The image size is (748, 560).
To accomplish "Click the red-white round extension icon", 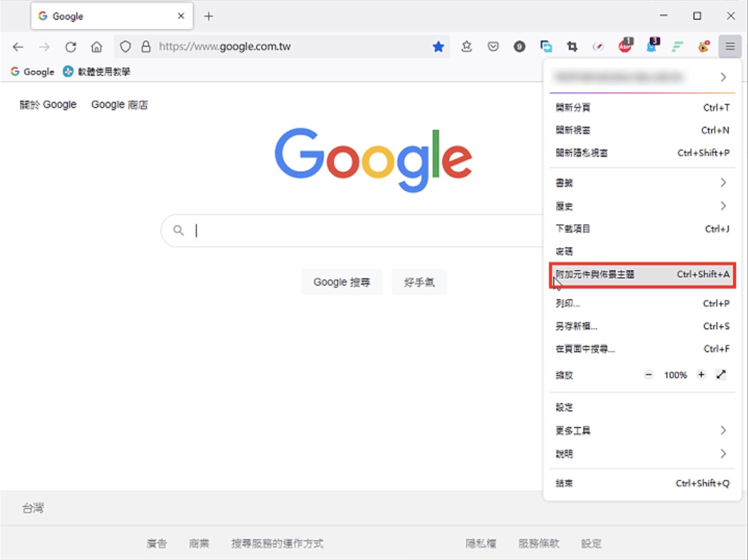I will pyautogui.click(x=598, y=47).
